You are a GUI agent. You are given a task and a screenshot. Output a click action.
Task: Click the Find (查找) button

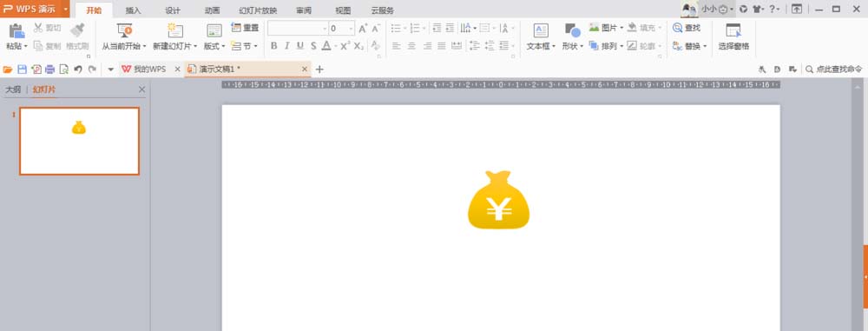tap(687, 28)
